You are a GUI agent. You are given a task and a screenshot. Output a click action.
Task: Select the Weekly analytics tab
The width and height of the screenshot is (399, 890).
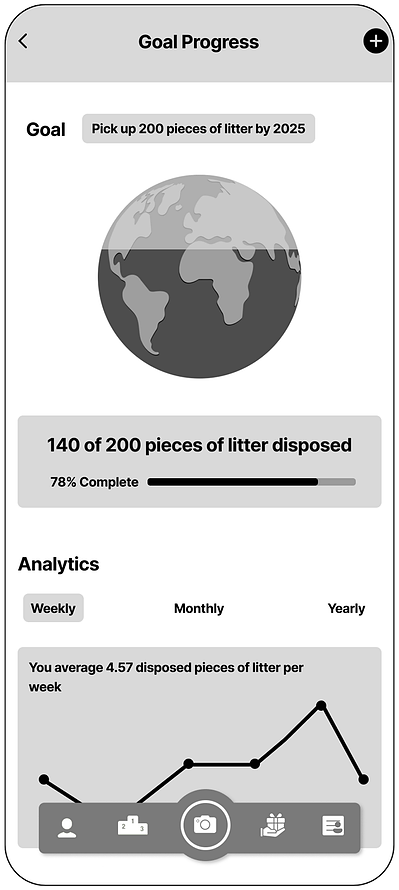click(x=53, y=608)
